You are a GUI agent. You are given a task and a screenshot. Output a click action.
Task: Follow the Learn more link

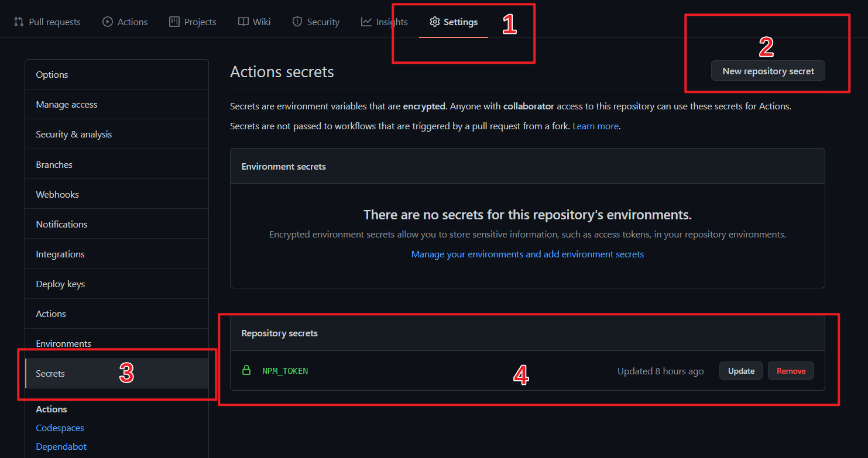[595, 126]
